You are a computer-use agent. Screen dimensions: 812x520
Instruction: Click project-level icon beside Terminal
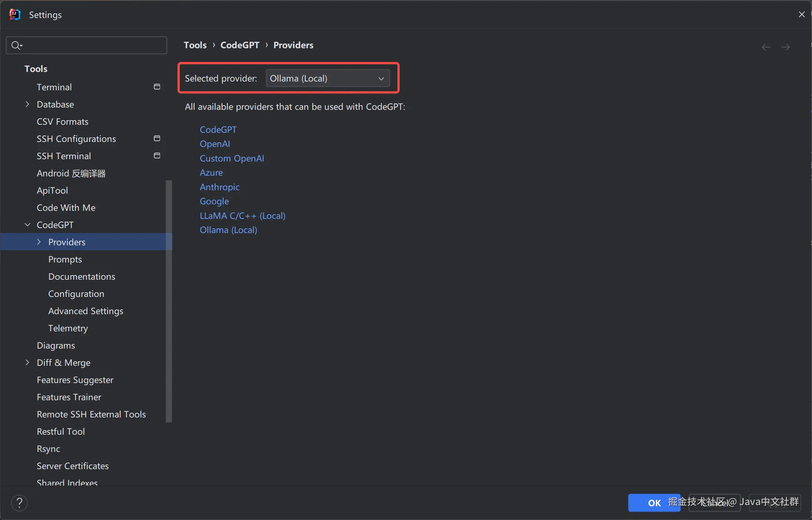[x=157, y=87]
